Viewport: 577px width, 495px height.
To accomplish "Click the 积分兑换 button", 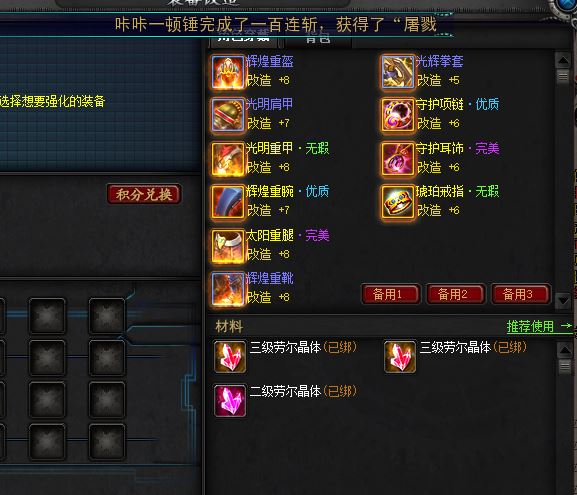I will 144,194.
